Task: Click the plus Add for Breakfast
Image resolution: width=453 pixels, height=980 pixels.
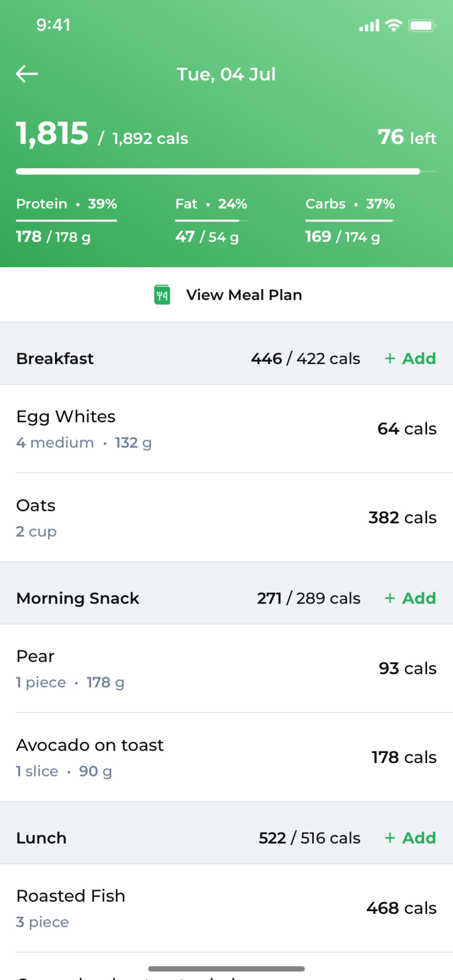Action: click(x=410, y=358)
